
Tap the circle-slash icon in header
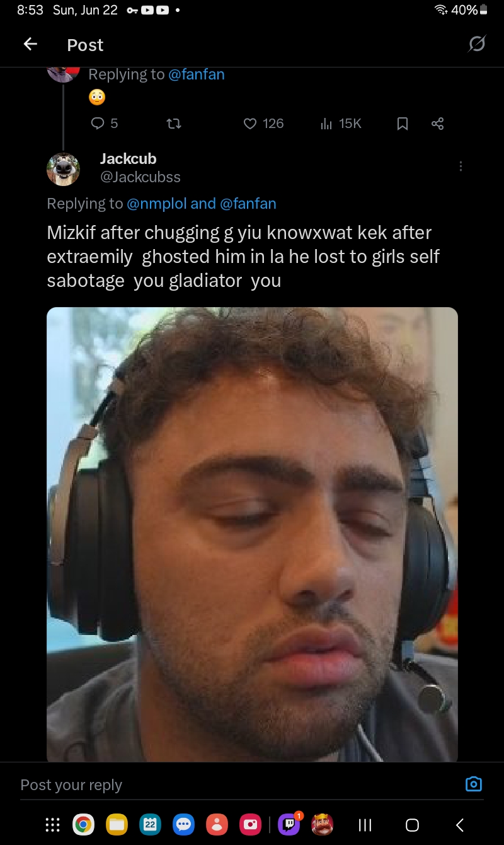(x=477, y=44)
